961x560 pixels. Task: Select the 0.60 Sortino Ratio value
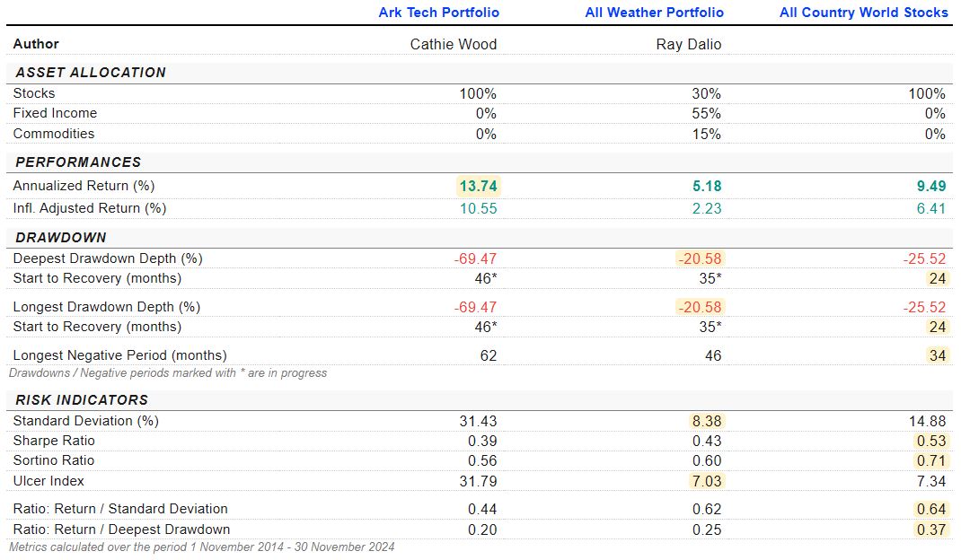(707, 460)
